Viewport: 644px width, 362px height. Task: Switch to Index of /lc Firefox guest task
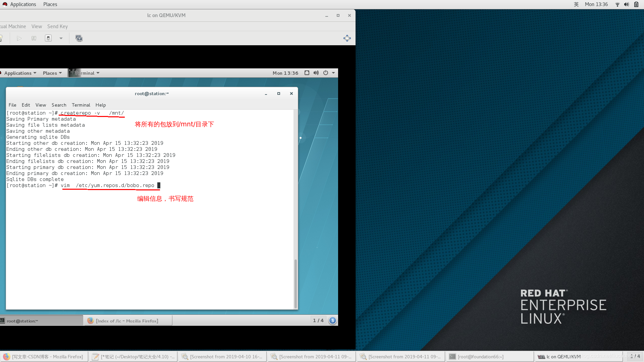click(x=128, y=321)
